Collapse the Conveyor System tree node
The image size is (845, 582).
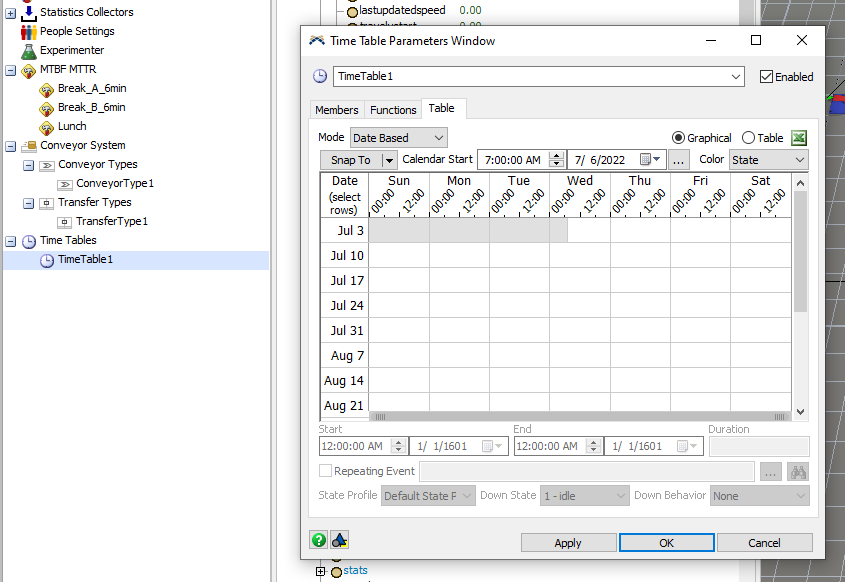[x=11, y=146]
